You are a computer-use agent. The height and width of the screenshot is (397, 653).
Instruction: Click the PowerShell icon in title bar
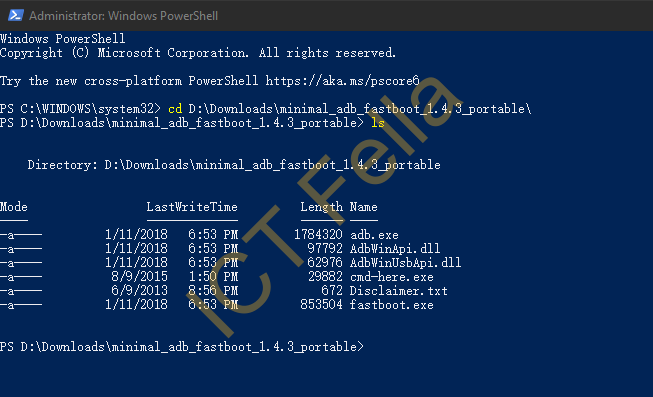click(15, 15)
